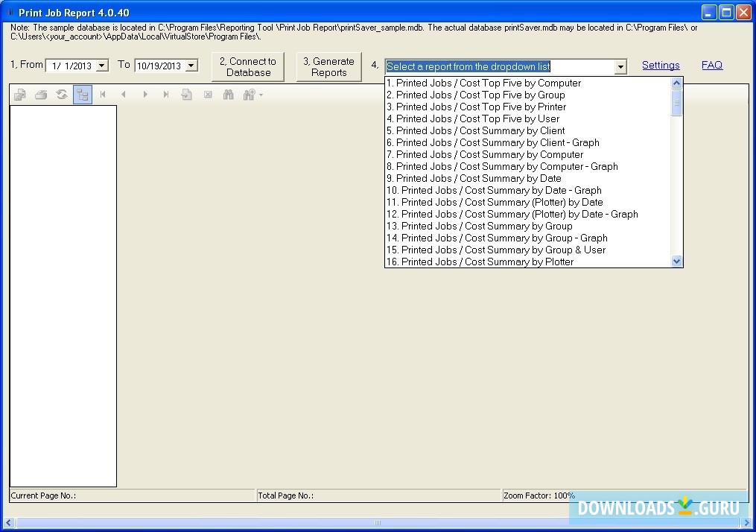
Task: Select report 13 Cost Summary by Group
Action: click(527, 226)
